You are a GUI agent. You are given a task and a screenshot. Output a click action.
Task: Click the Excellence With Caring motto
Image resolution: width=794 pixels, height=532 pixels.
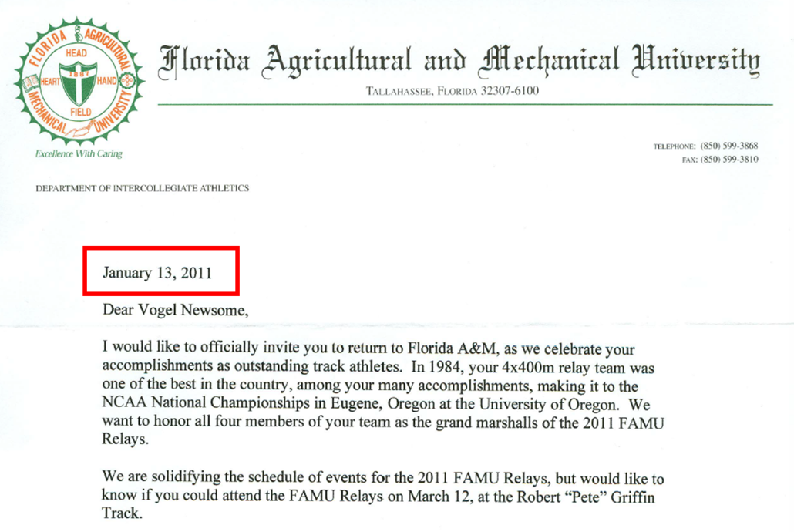click(79, 153)
